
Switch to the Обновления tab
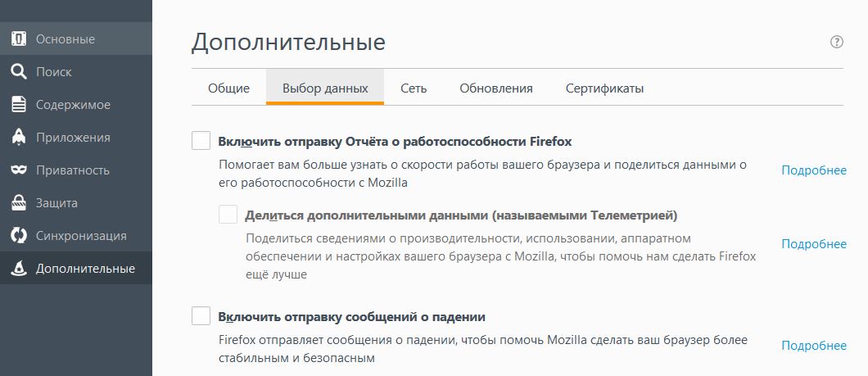496,88
